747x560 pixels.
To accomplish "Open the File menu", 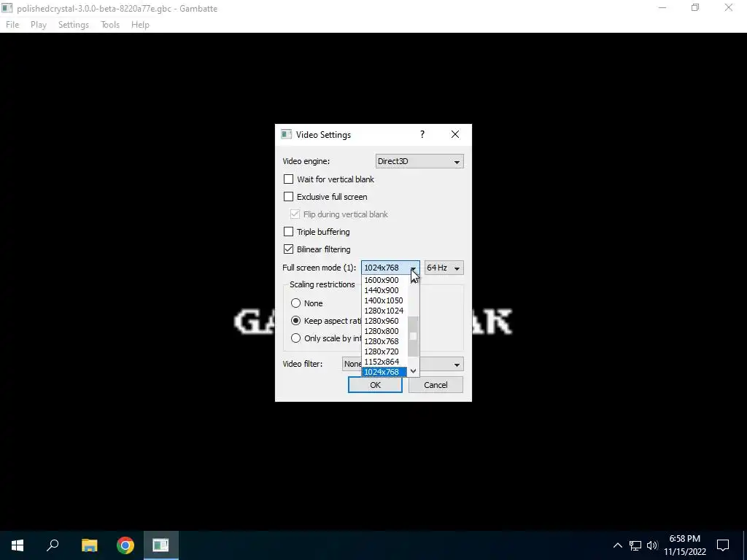I will pyautogui.click(x=12, y=25).
